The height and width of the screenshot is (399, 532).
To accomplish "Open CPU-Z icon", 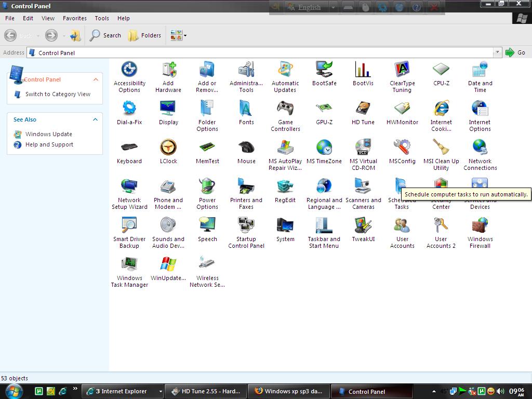I will tap(441, 70).
